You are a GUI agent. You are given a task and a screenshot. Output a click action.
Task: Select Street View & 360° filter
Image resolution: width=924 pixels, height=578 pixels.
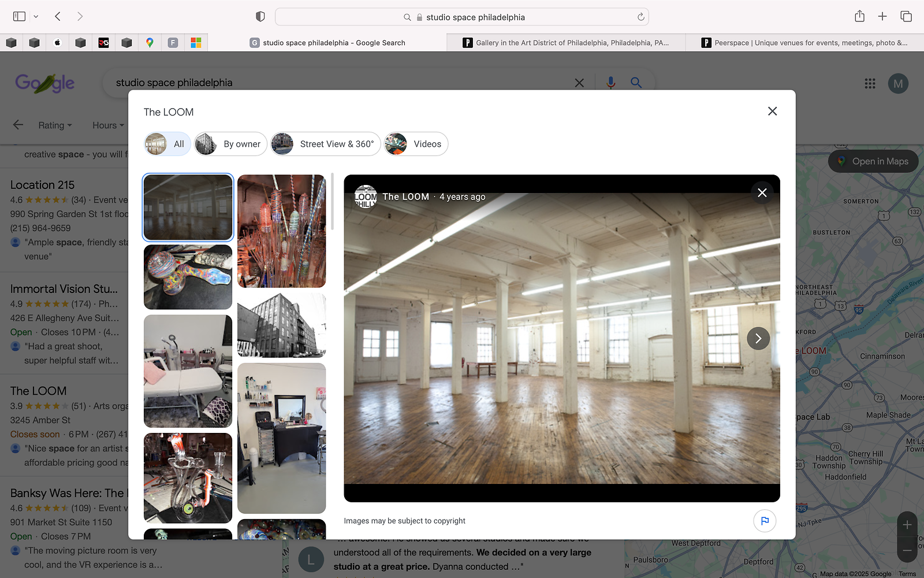(326, 144)
